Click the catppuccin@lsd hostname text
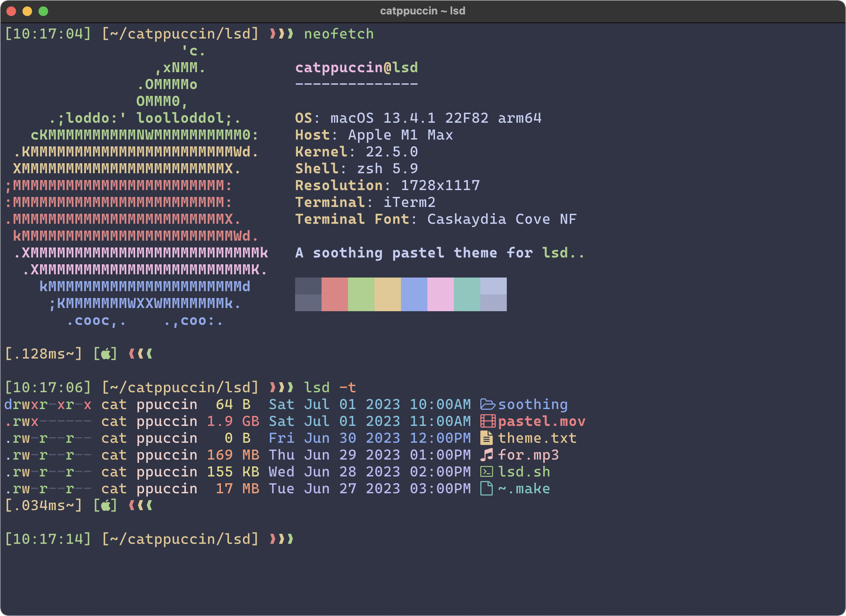 click(x=357, y=67)
